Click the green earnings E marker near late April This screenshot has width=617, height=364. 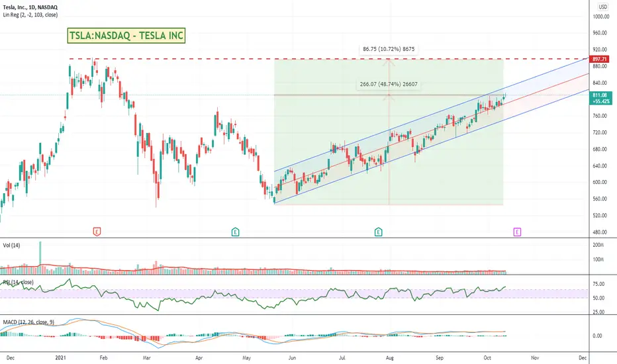pyautogui.click(x=235, y=232)
